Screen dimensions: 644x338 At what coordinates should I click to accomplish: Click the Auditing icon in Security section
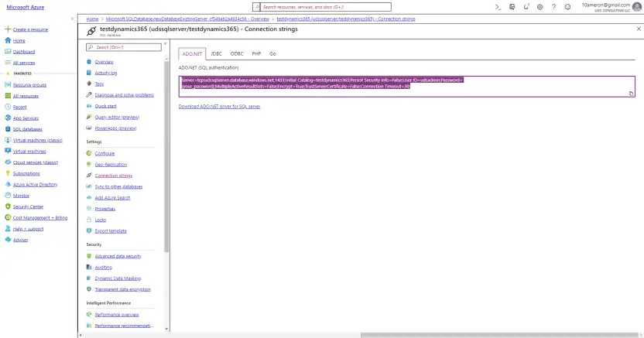coord(89,267)
